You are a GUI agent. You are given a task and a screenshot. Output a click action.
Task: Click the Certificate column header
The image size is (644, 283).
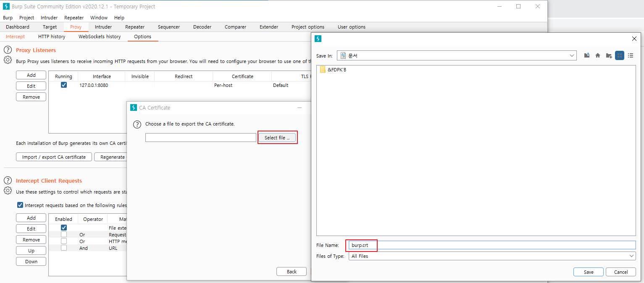242,76
